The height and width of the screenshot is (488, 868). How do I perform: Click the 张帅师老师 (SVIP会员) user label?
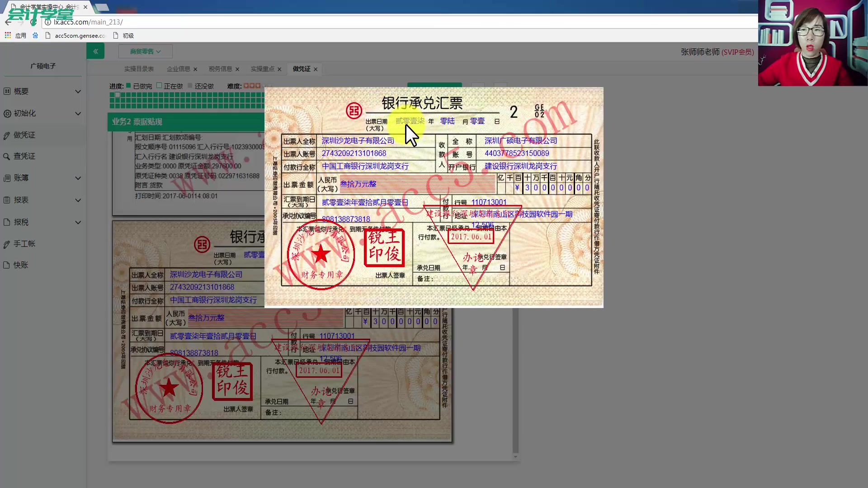[717, 52]
